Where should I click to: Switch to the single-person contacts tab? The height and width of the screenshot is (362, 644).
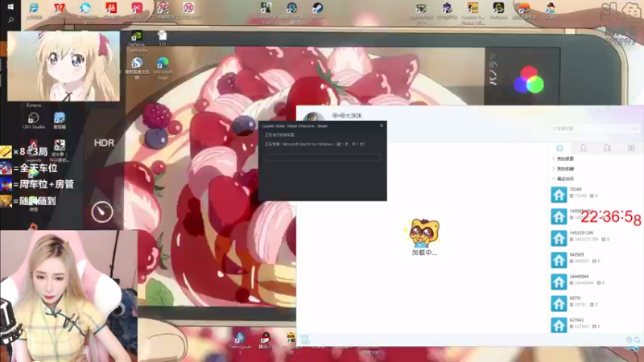coord(583,148)
